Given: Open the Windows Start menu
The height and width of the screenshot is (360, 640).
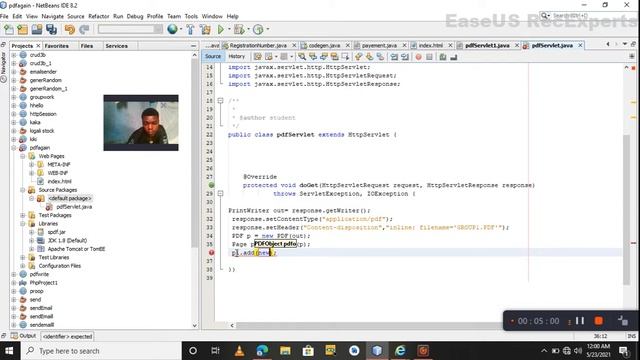Looking at the screenshot, I should pos(9,351).
